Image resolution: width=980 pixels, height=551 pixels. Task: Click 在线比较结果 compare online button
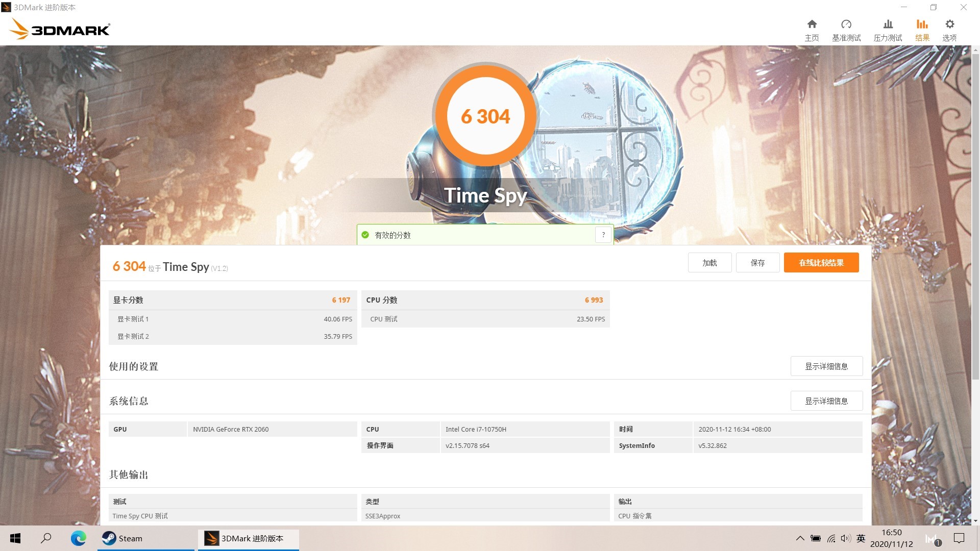821,263
